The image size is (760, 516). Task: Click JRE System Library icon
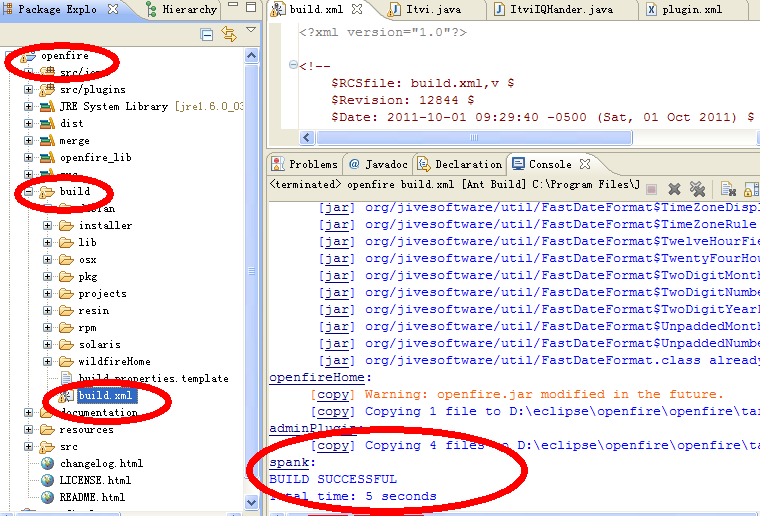point(47,107)
